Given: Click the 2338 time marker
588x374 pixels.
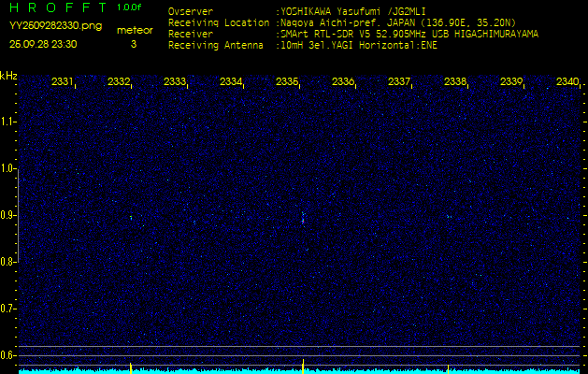Looking at the screenshot, I should pyautogui.click(x=455, y=82).
